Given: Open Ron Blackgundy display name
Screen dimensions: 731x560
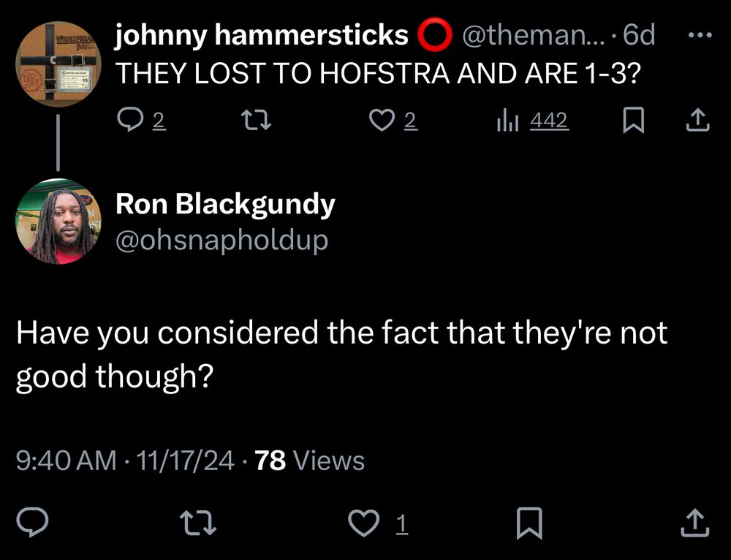Looking at the screenshot, I should click(225, 205).
